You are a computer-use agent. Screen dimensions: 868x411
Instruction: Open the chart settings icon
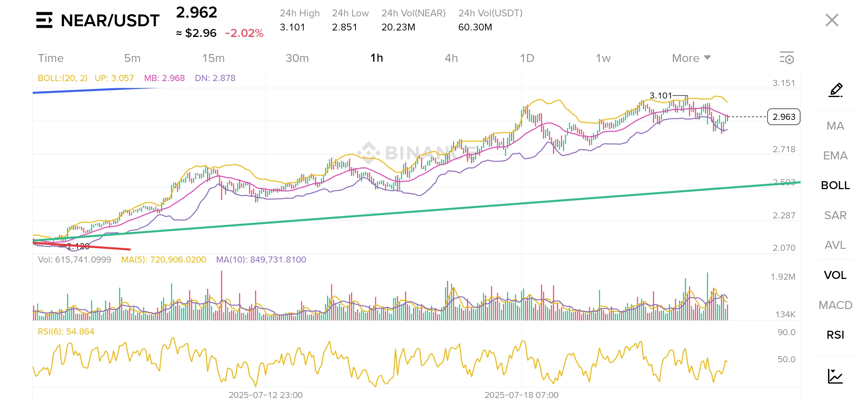(x=787, y=58)
